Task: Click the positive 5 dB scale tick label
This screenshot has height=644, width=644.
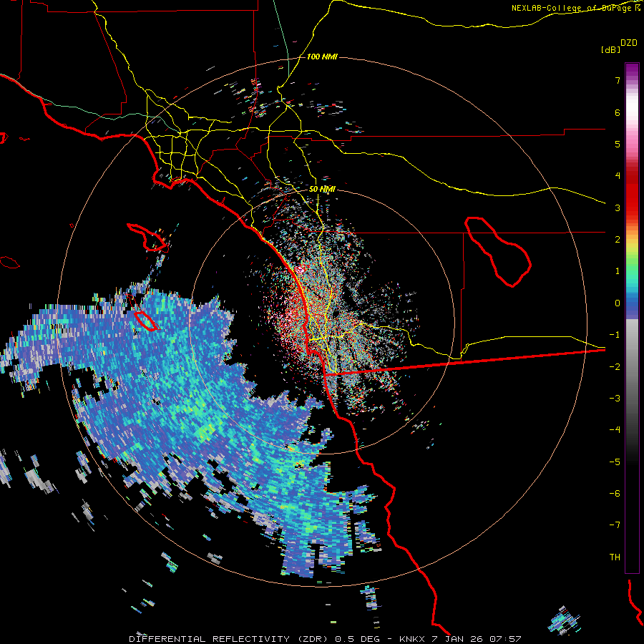Action: point(618,144)
